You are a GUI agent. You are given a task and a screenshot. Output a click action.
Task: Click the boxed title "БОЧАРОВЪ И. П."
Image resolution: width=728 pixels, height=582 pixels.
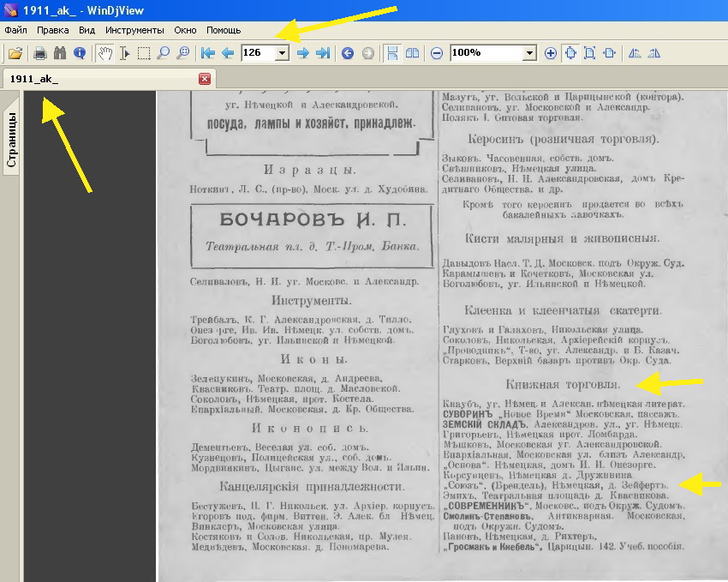coord(313,219)
